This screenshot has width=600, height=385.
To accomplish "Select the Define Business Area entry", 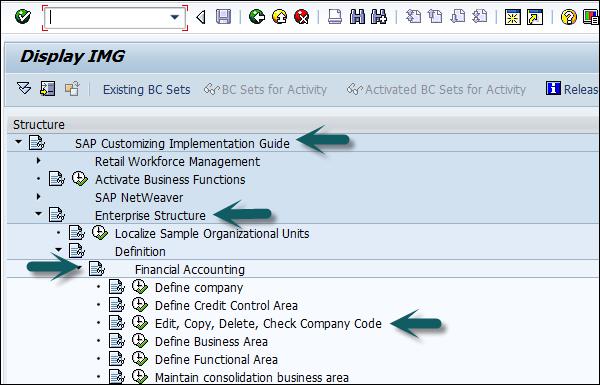I will click(x=211, y=341).
